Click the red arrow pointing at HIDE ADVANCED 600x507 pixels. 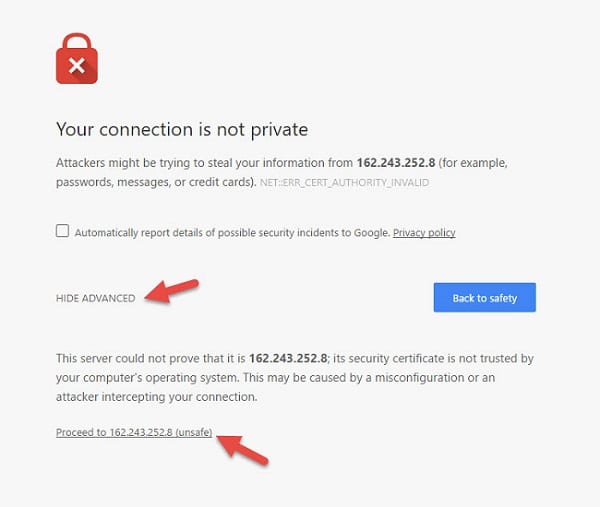tap(171, 291)
